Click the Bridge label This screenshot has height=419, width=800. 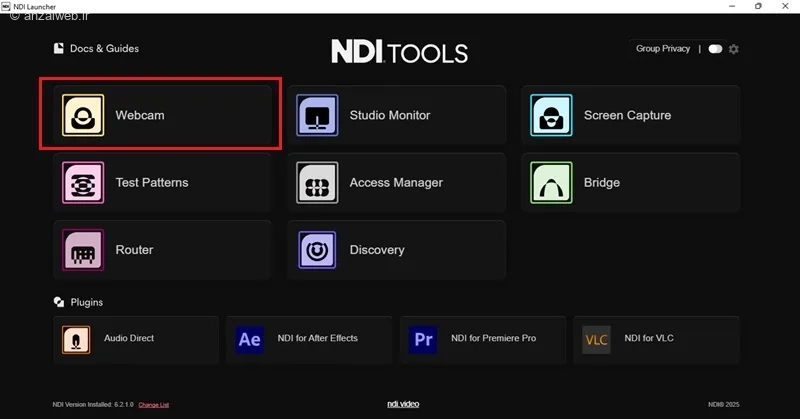tap(602, 183)
